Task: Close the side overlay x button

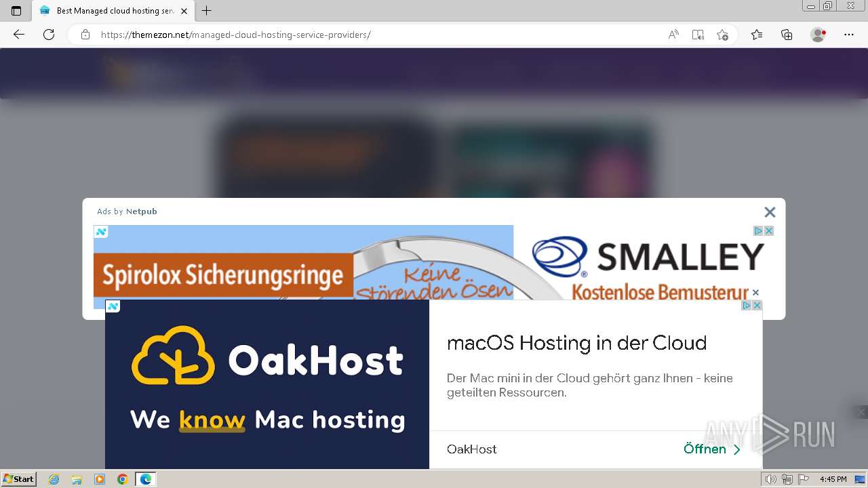Action: [861, 411]
